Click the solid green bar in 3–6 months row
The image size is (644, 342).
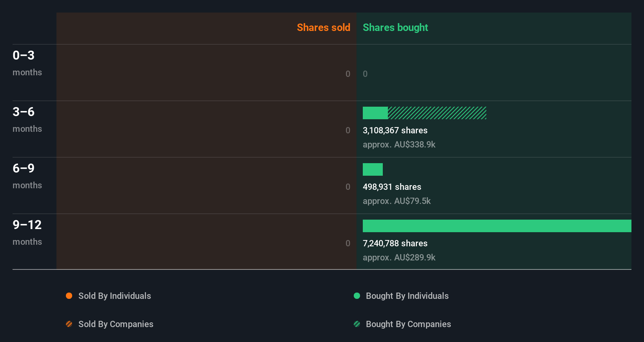click(375, 113)
